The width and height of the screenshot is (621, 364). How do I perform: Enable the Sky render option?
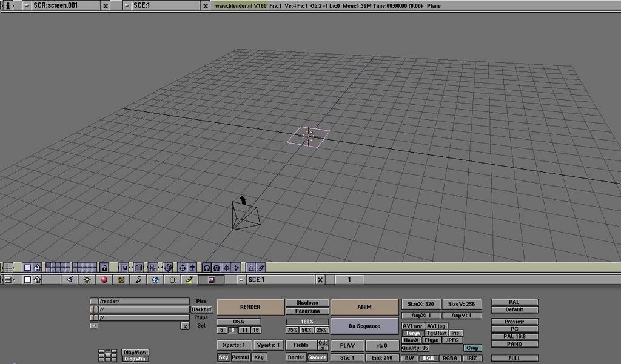tap(224, 357)
